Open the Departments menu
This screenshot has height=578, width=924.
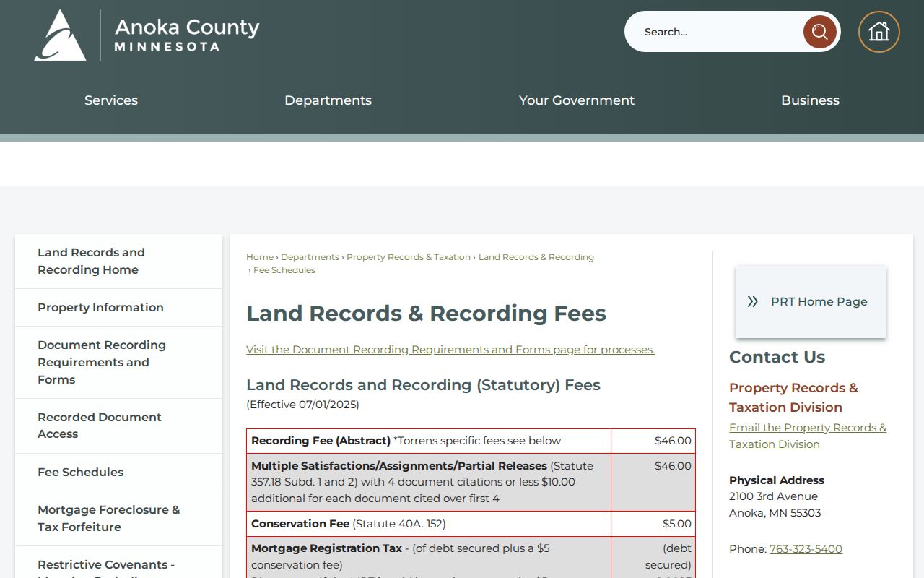tap(328, 100)
